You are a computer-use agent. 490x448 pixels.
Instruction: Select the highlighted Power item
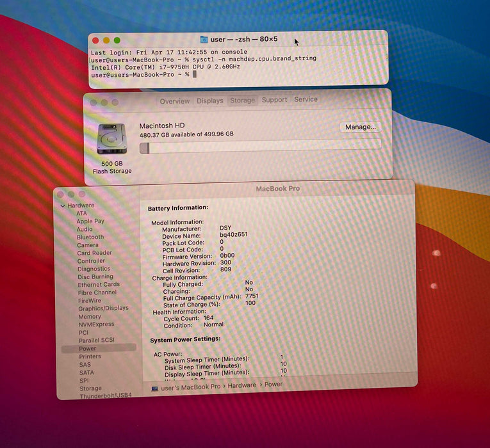tap(99, 348)
